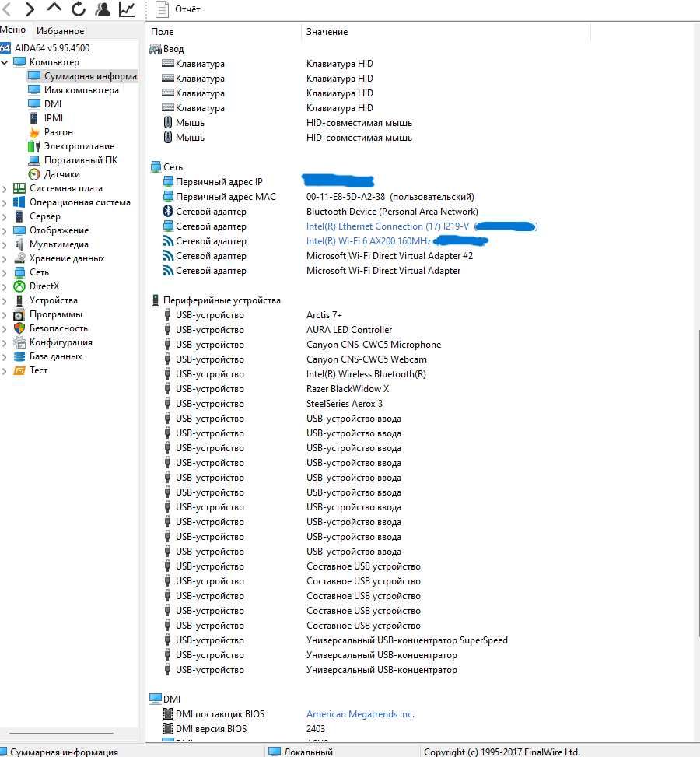The height and width of the screenshot is (757, 700).
Task: Select the Первичный адрес IP row
Action: (x=268, y=182)
